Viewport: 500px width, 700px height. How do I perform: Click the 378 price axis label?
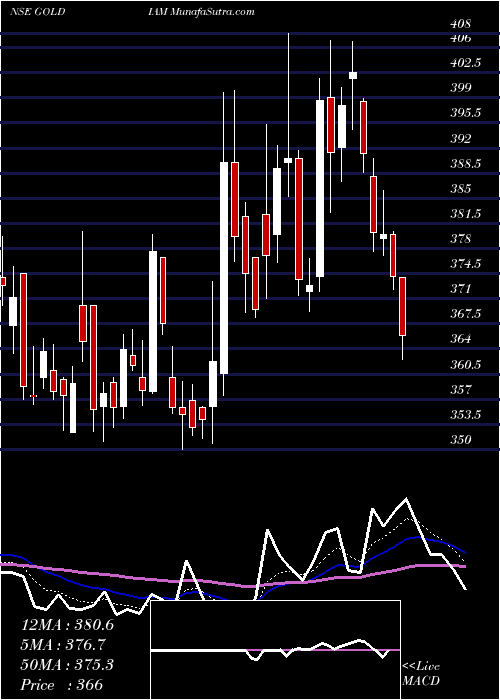pyautogui.click(x=461, y=239)
